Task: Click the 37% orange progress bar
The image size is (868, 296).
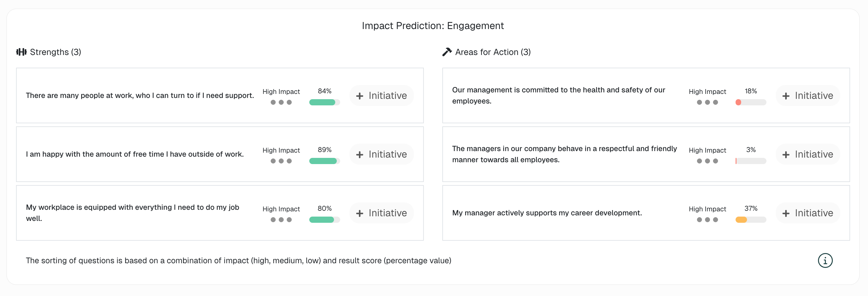Action: (x=750, y=220)
